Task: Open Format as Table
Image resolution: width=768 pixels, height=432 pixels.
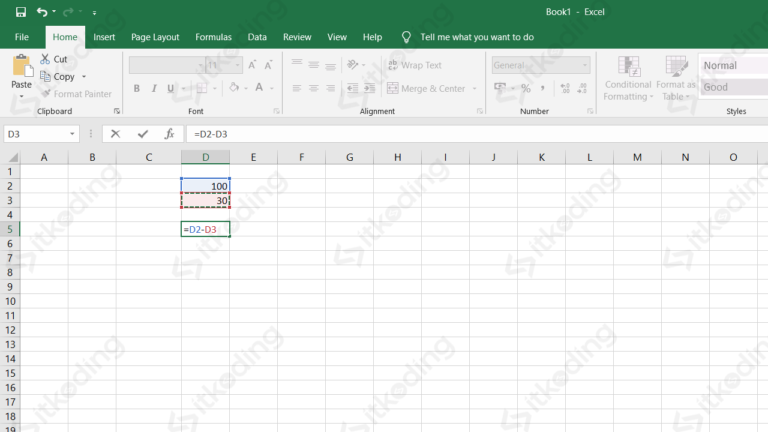Action: click(x=676, y=78)
